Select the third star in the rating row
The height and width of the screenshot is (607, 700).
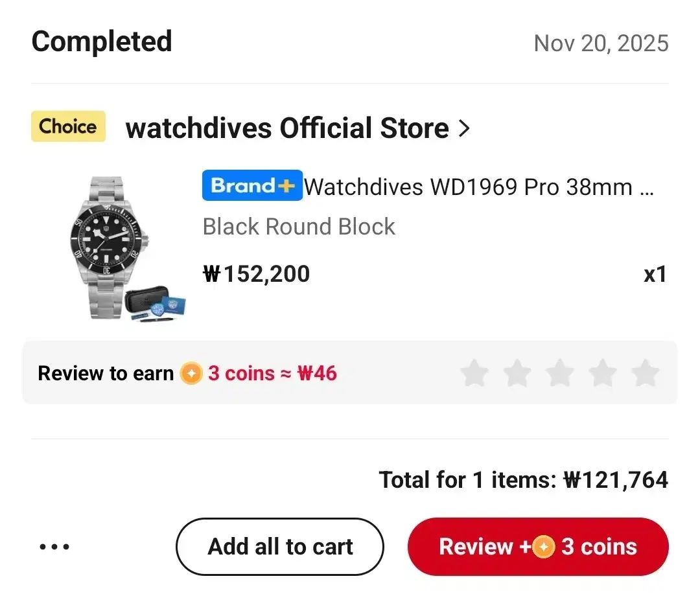pyautogui.click(x=560, y=373)
